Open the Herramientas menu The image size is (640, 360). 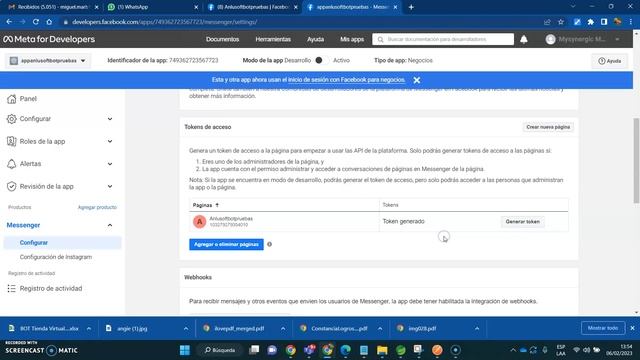[x=273, y=39]
